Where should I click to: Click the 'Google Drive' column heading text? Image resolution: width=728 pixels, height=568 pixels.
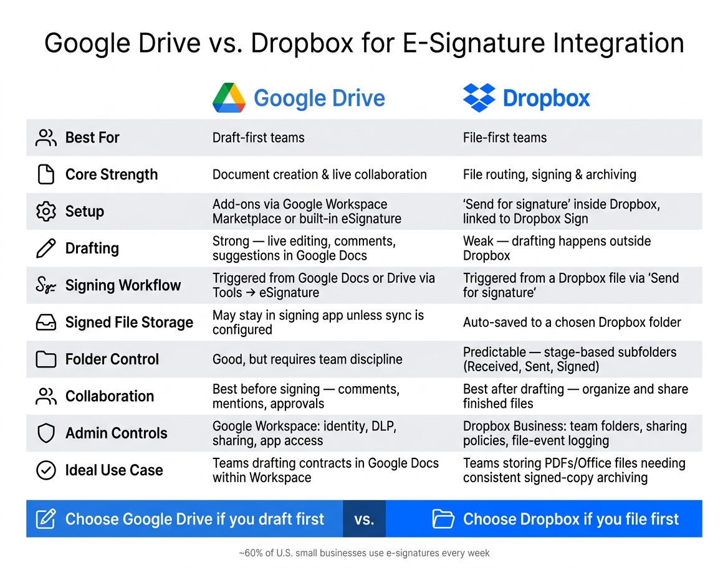pyautogui.click(x=319, y=98)
